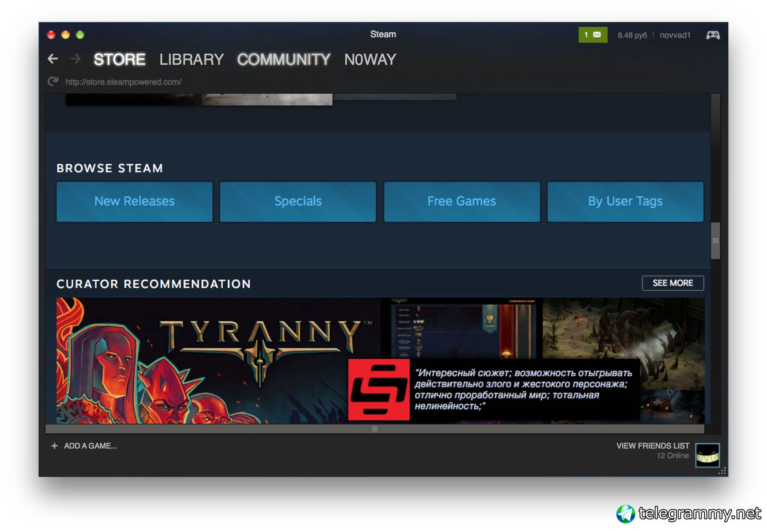Go to the N0WAY profile tab

370,60
